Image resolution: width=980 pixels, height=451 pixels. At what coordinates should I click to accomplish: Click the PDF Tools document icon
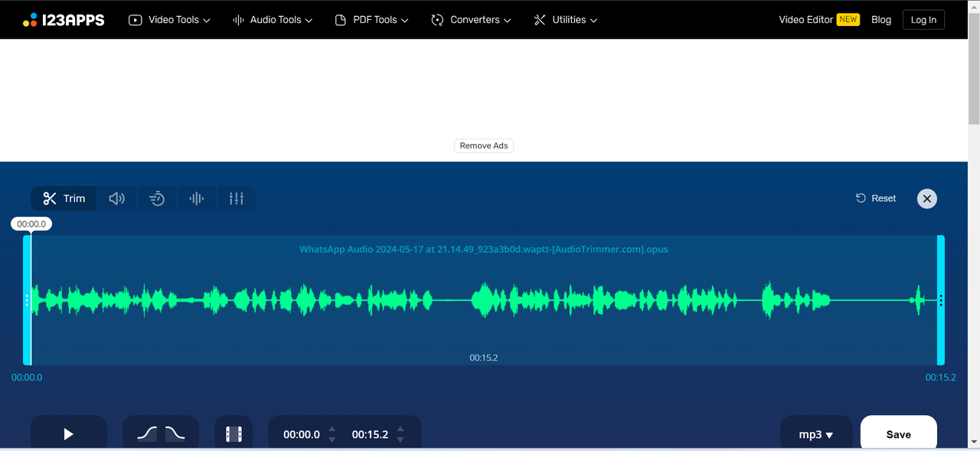coord(341,20)
